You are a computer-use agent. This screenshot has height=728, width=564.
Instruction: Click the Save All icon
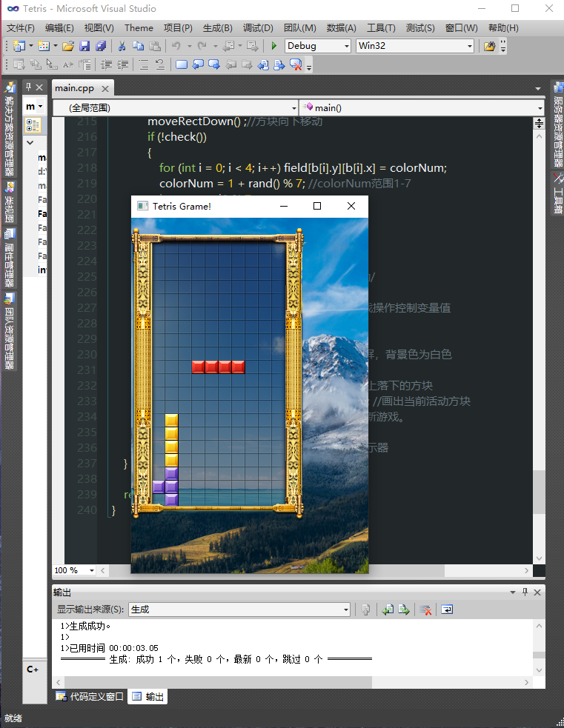coord(100,46)
